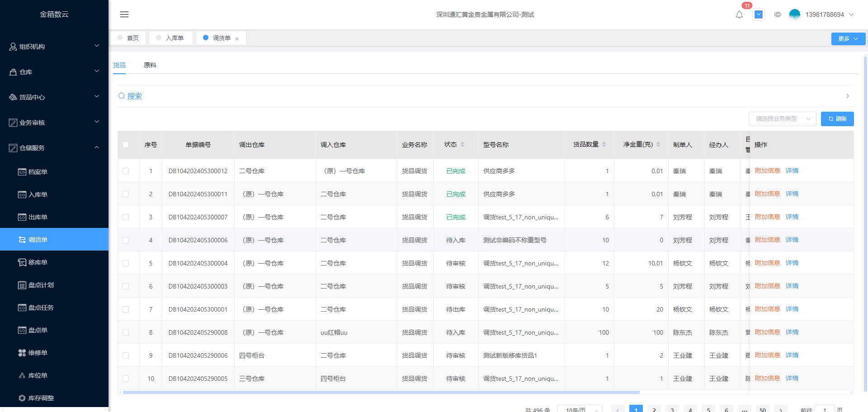
Task: Check row DB104202405300003
Action: click(x=126, y=286)
